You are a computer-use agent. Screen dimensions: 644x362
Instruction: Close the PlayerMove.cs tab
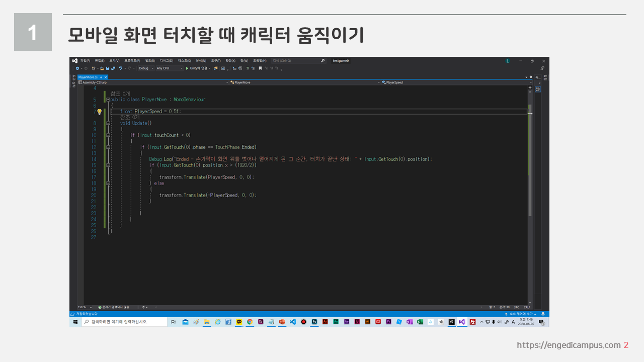pos(106,77)
